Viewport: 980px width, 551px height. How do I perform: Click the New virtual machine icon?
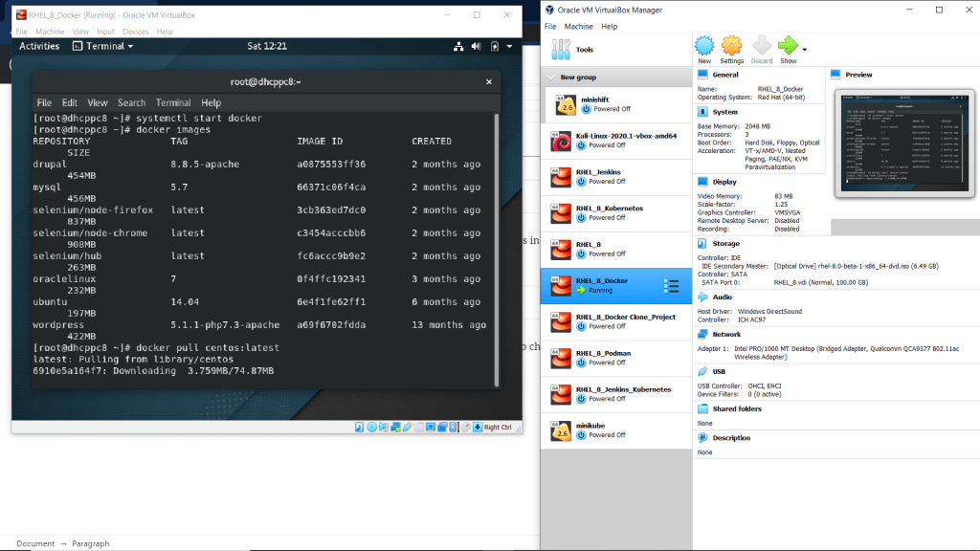point(704,46)
